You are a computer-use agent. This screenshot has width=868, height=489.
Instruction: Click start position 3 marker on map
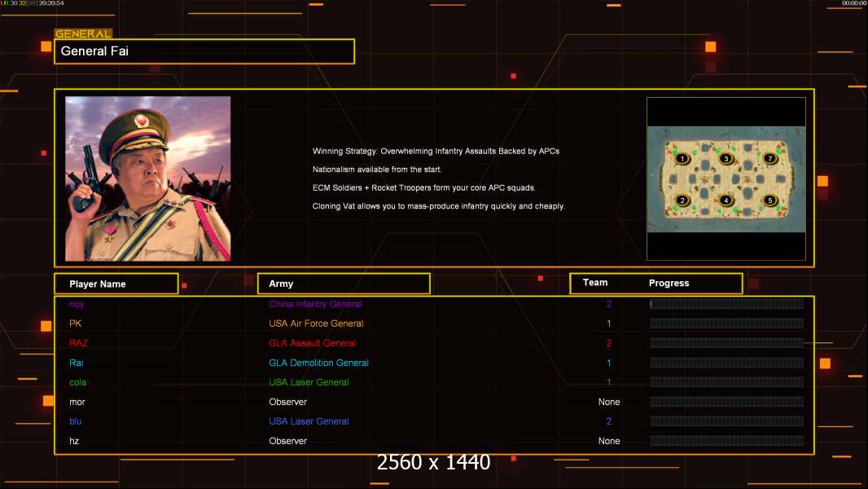[726, 158]
